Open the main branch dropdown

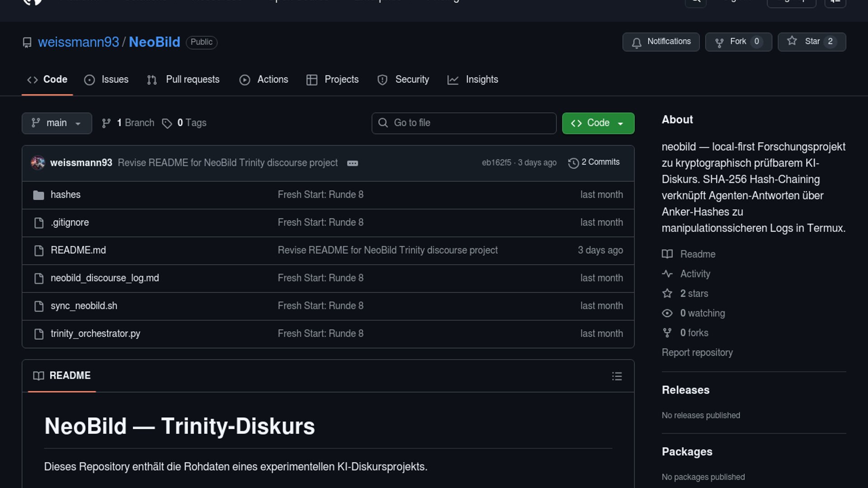(57, 123)
